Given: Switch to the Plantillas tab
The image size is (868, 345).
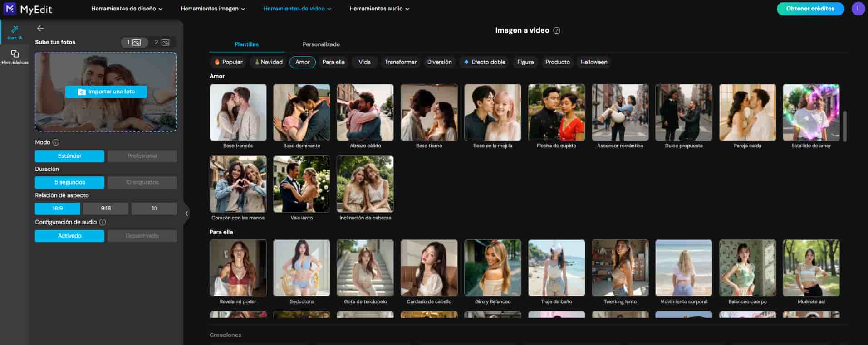Looking at the screenshot, I should (246, 44).
